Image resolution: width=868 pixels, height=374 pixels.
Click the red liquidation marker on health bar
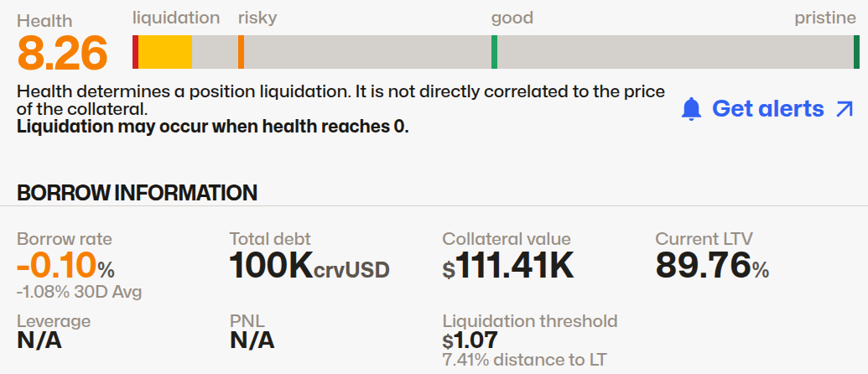point(135,52)
